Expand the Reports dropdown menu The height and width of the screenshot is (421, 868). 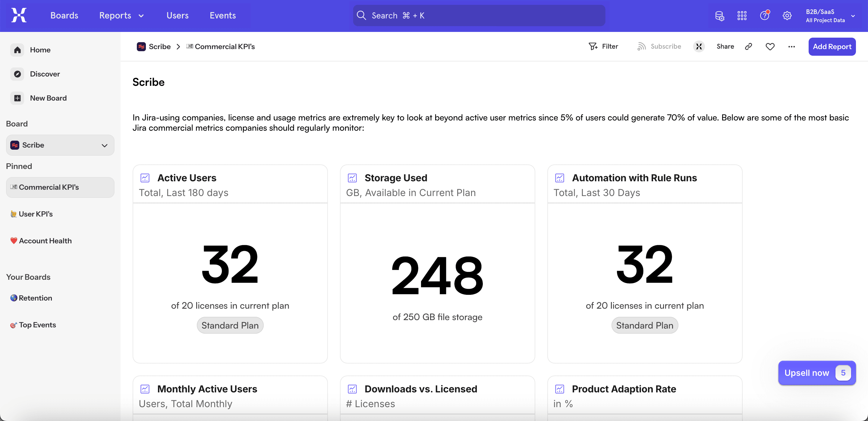tap(121, 15)
